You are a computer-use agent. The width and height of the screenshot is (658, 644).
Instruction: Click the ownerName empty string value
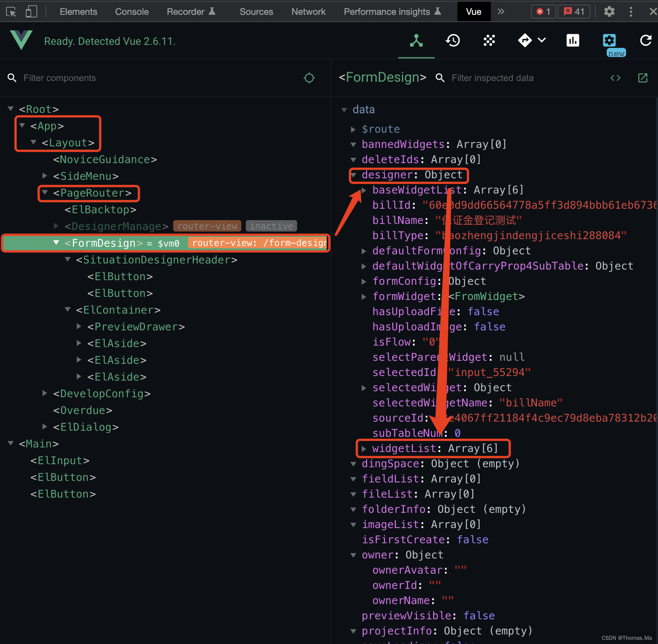click(x=448, y=601)
